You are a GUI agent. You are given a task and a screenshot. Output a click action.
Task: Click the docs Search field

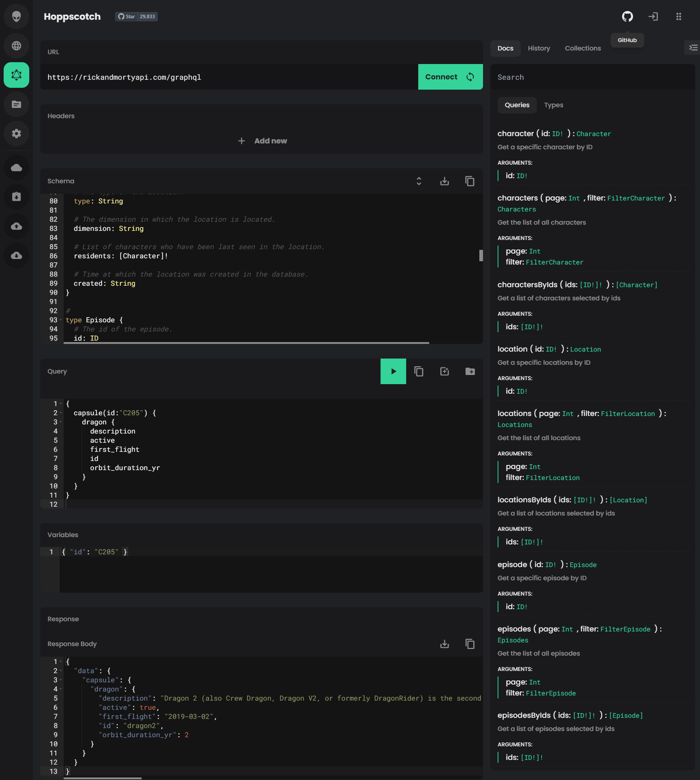click(x=593, y=77)
